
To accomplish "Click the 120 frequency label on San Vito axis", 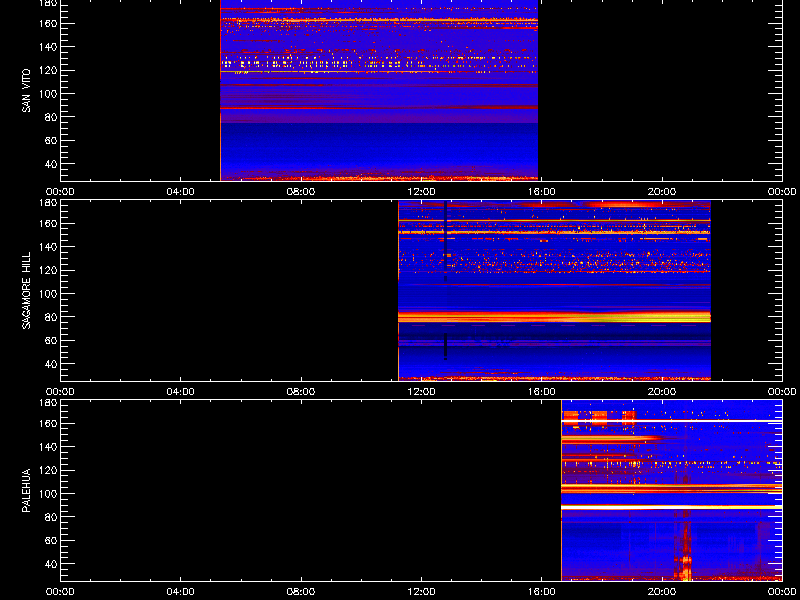I will pyautogui.click(x=49, y=70).
